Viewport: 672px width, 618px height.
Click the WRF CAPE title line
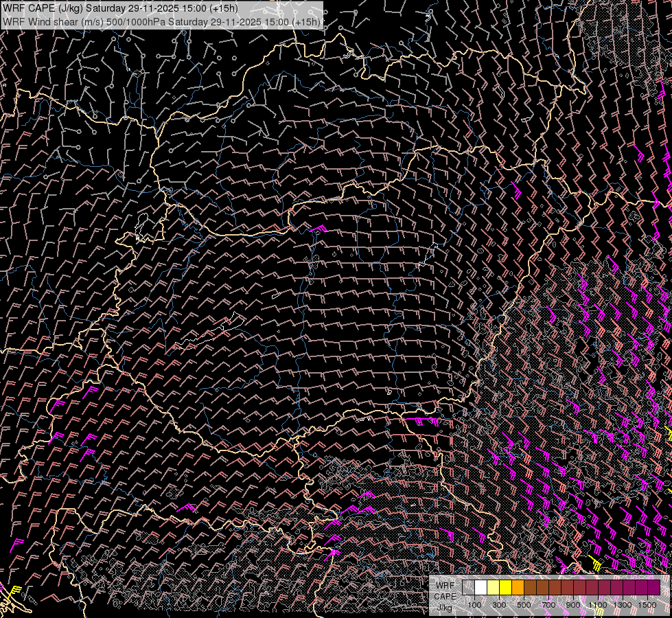(x=120, y=8)
